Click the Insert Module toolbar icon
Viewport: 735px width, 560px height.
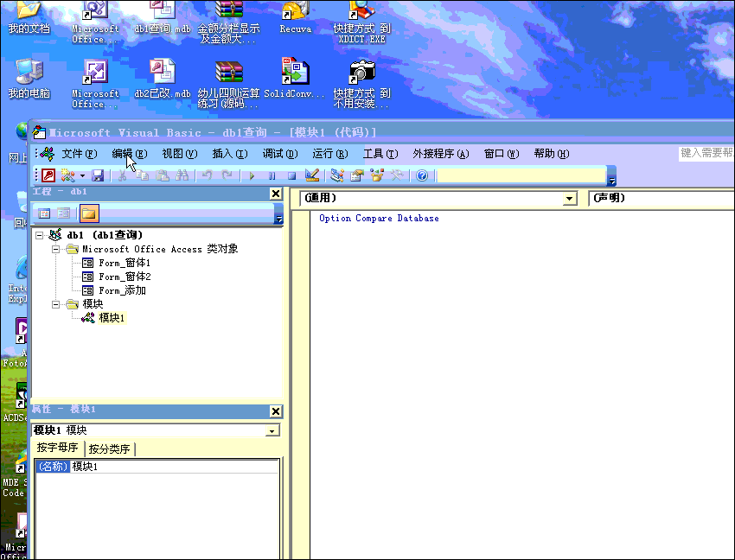(68, 175)
